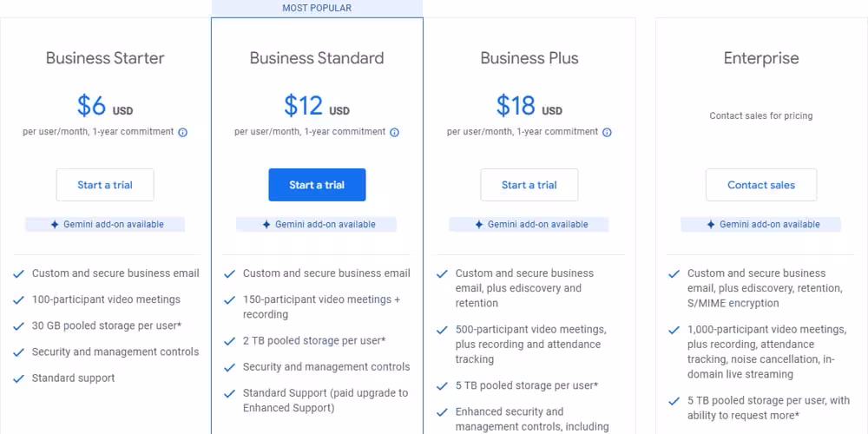Start a trial for Business Standard

[x=317, y=185]
